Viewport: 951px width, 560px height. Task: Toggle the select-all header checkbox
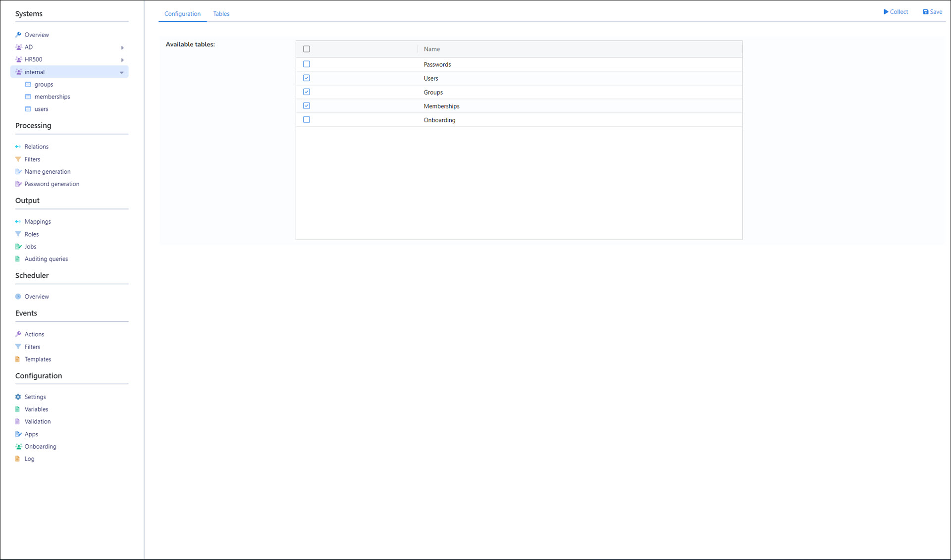pos(307,49)
